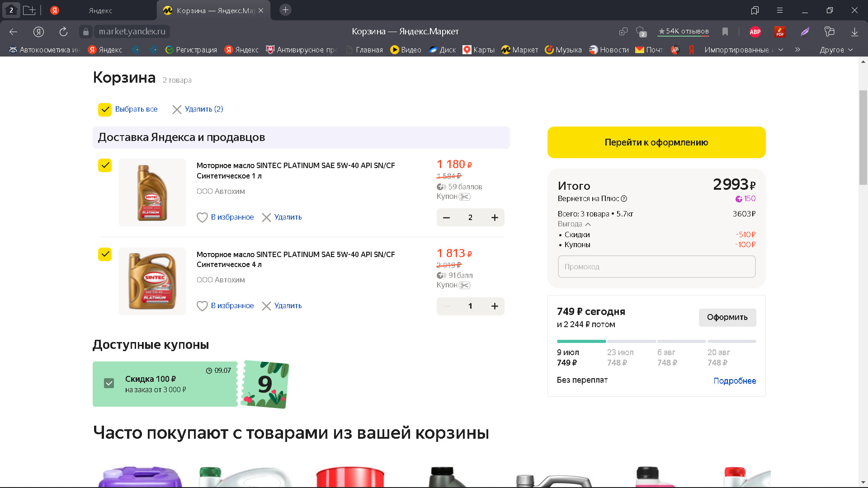Open the Карты bookmark
Screen dimensions: 868x488
tap(478, 50)
